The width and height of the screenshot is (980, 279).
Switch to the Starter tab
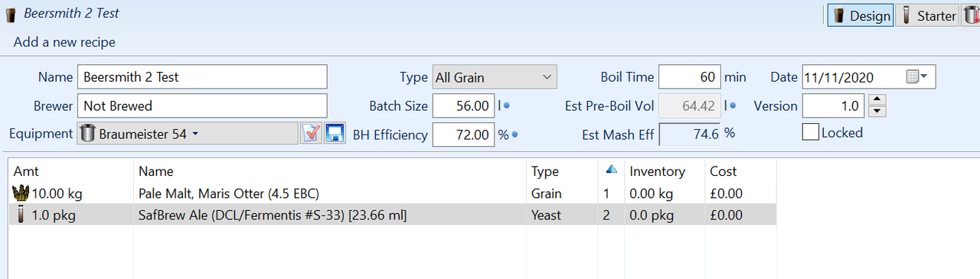926,15
